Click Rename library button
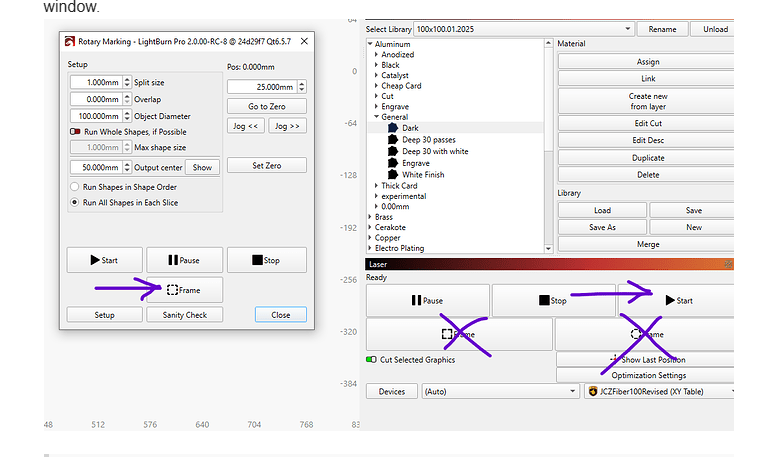The width and height of the screenshot is (769, 457). [x=662, y=29]
